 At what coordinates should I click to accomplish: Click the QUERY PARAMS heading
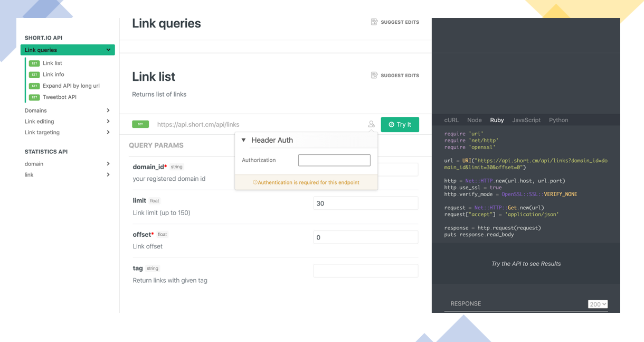[x=156, y=145]
